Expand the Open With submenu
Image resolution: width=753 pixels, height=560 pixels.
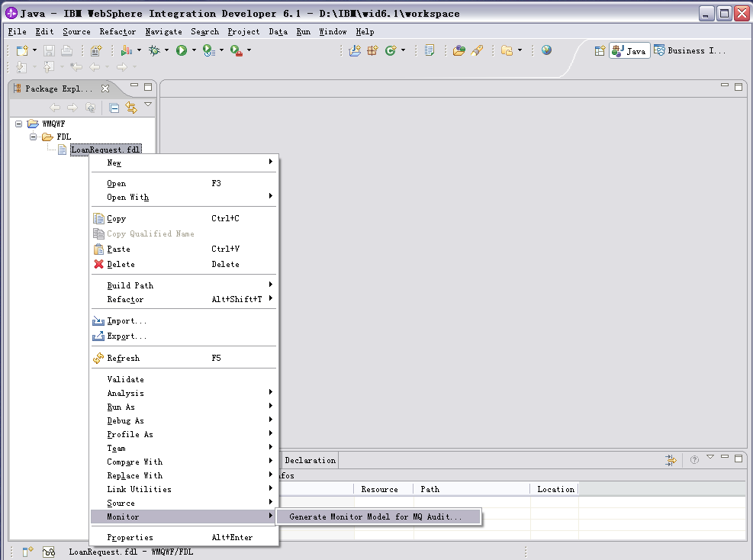point(183,198)
